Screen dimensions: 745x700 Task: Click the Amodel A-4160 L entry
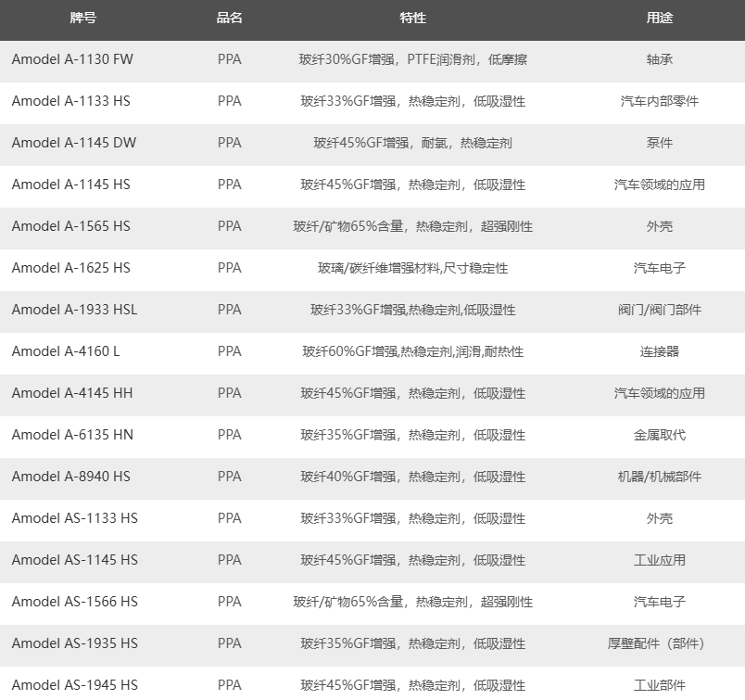pyautogui.click(x=66, y=351)
